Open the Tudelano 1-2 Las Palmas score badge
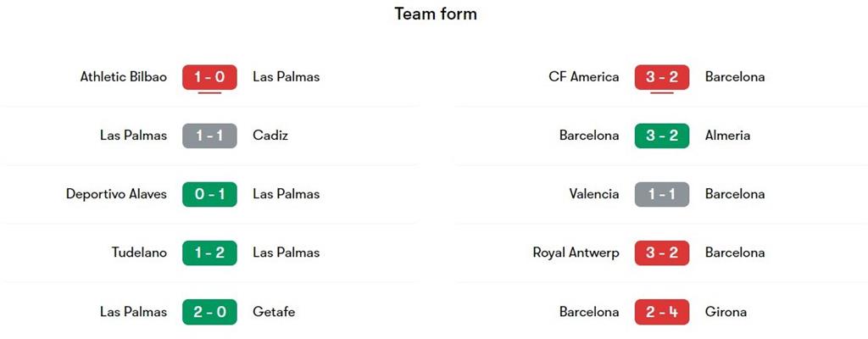Screen dimensions: 868x339 (x=209, y=253)
